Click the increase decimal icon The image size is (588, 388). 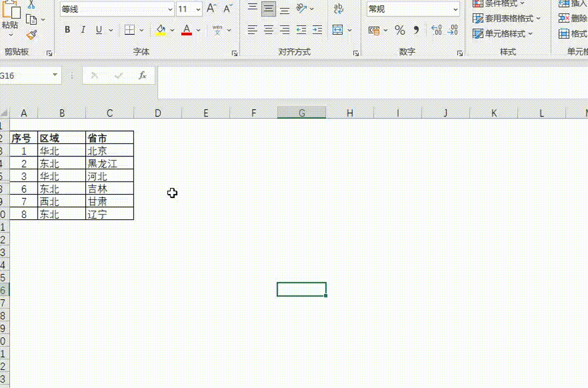click(436, 29)
